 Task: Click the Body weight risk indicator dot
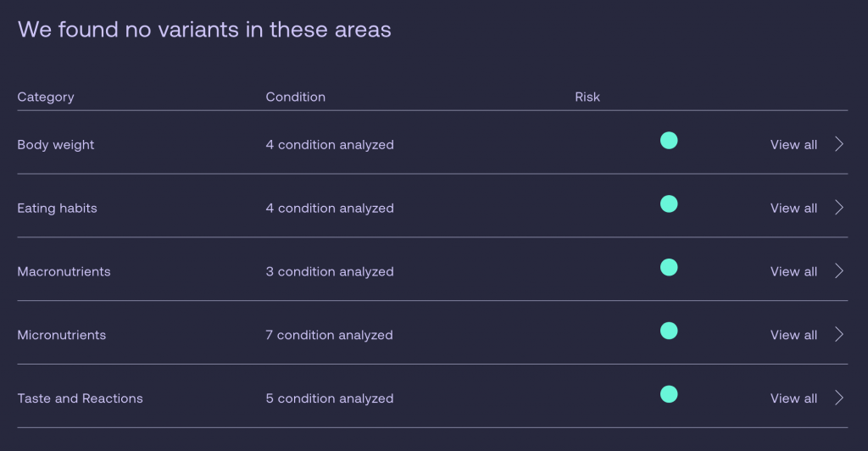[x=669, y=141]
